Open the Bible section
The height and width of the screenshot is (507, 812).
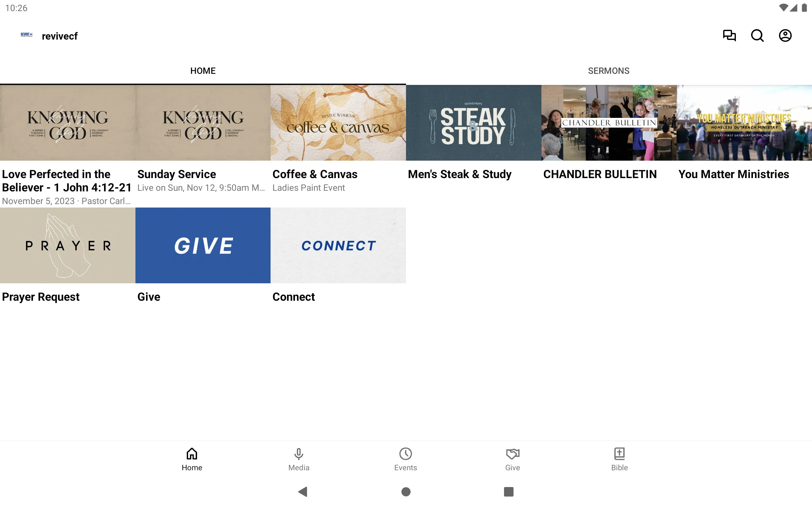[619, 459]
